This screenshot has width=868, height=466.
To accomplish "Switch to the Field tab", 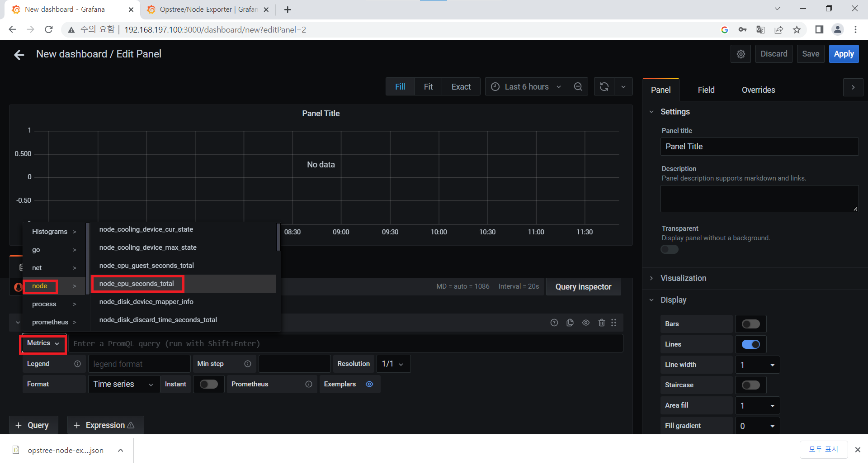I will pyautogui.click(x=706, y=90).
